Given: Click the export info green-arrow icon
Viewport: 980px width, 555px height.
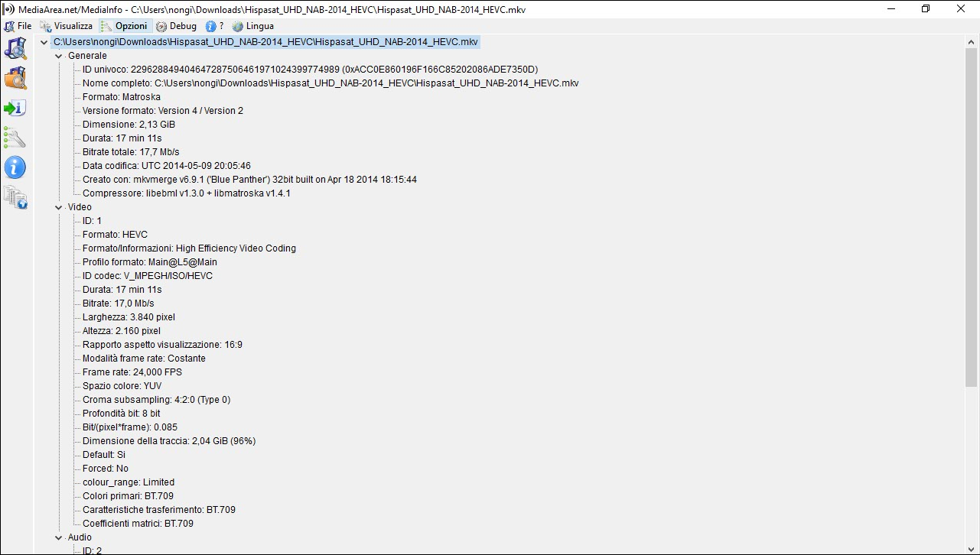Looking at the screenshot, I should [15, 108].
